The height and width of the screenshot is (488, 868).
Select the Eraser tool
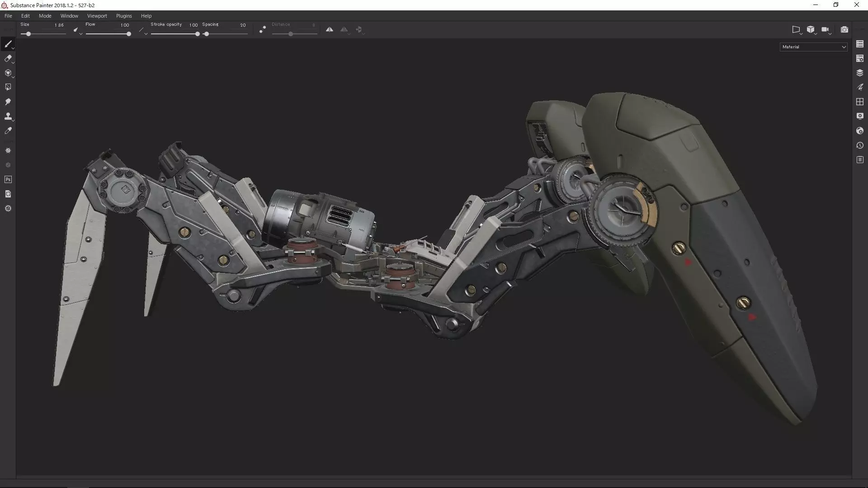[x=8, y=58]
